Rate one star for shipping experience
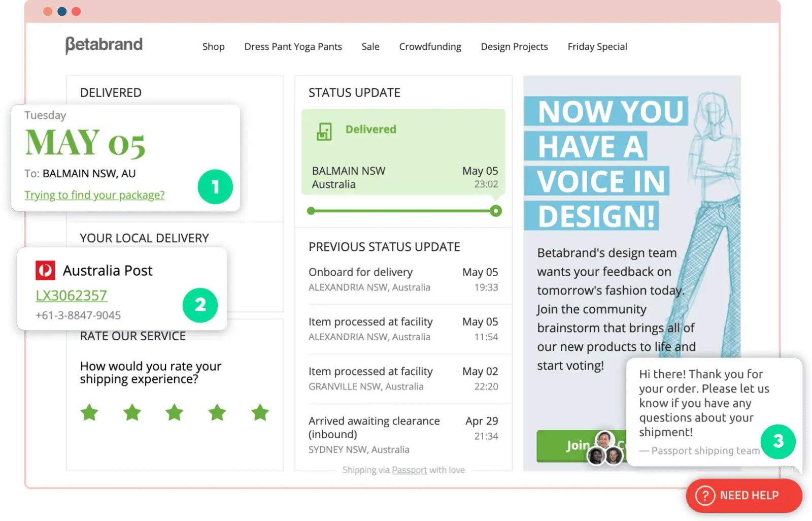 coord(89,412)
